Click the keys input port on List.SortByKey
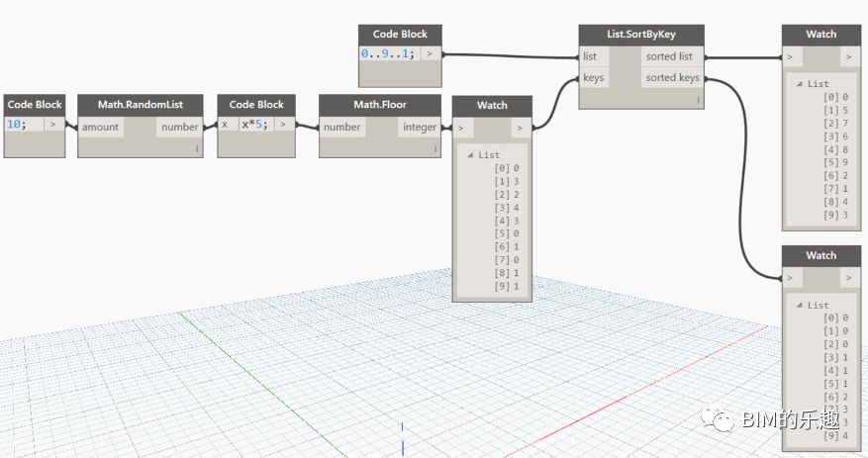868x458 pixels. pos(594,78)
